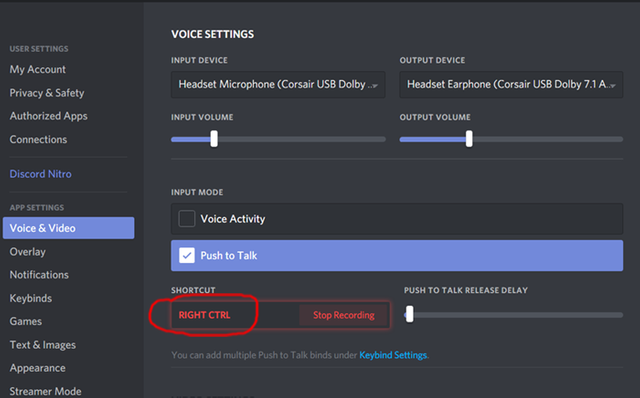Toggle the Push to Talk checkbox

point(187,256)
